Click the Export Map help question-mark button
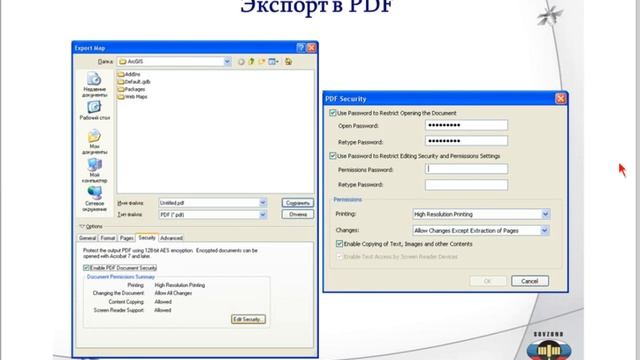 (301, 48)
